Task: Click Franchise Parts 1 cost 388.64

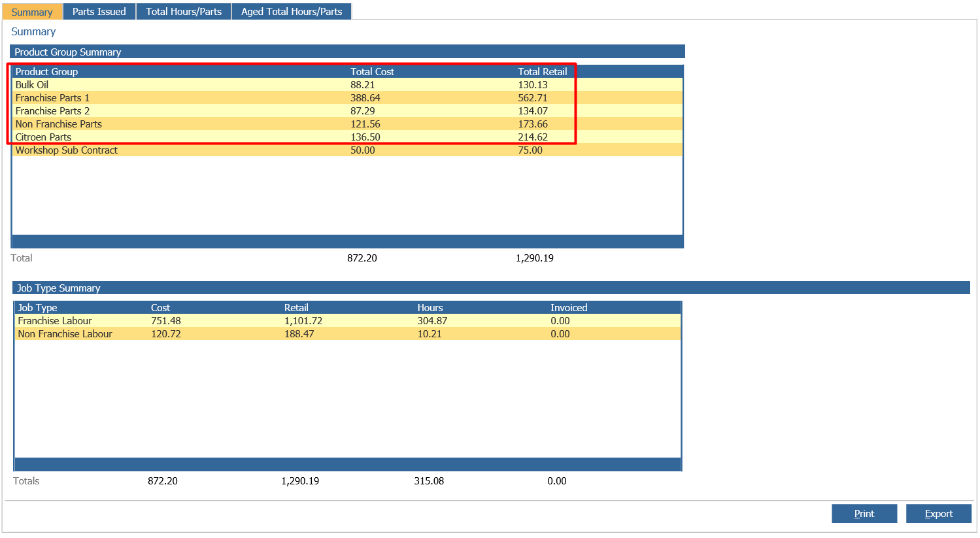Action: click(x=365, y=98)
